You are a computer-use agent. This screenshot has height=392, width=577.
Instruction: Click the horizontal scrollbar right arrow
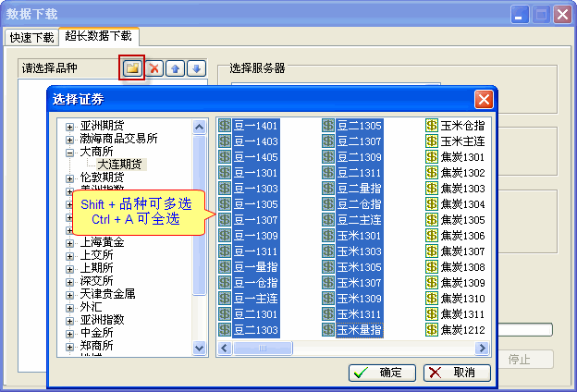(481, 349)
